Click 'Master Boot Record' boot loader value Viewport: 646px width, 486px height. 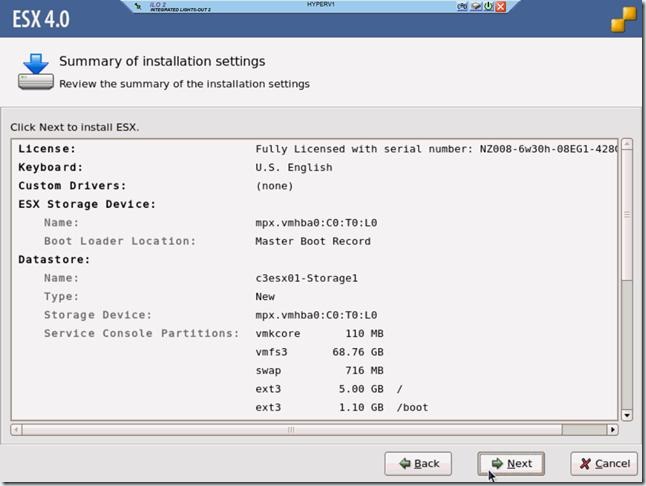(x=313, y=241)
